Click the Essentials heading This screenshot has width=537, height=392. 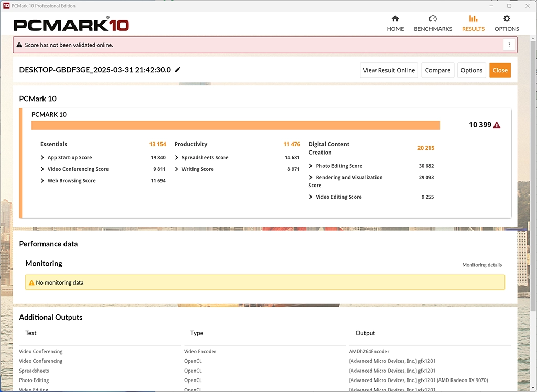click(x=54, y=144)
